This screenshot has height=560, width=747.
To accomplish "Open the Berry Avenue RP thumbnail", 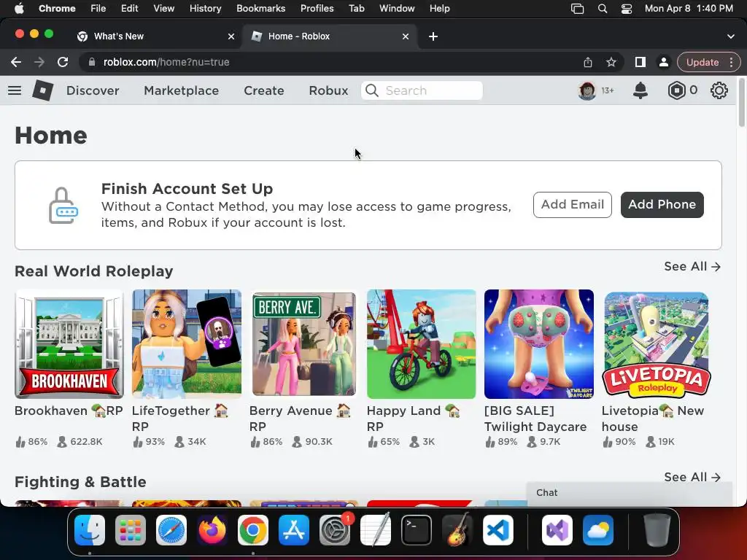I will click(x=304, y=344).
